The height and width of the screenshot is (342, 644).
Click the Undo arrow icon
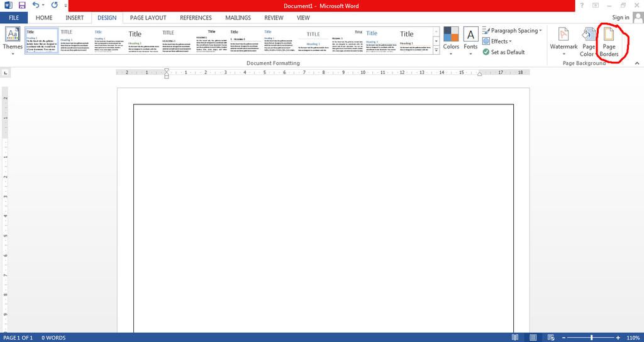click(36, 5)
